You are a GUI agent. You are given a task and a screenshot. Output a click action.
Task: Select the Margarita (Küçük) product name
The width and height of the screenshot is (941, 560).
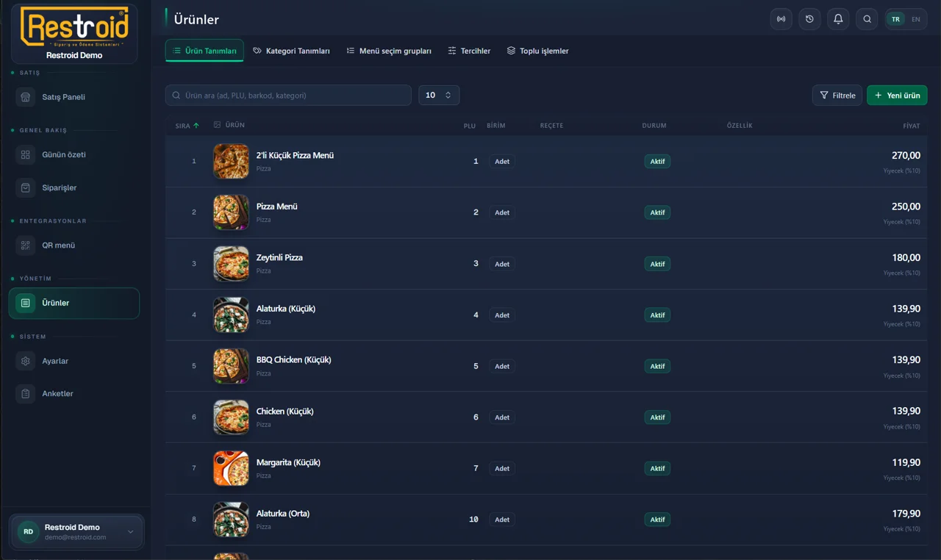pos(288,463)
